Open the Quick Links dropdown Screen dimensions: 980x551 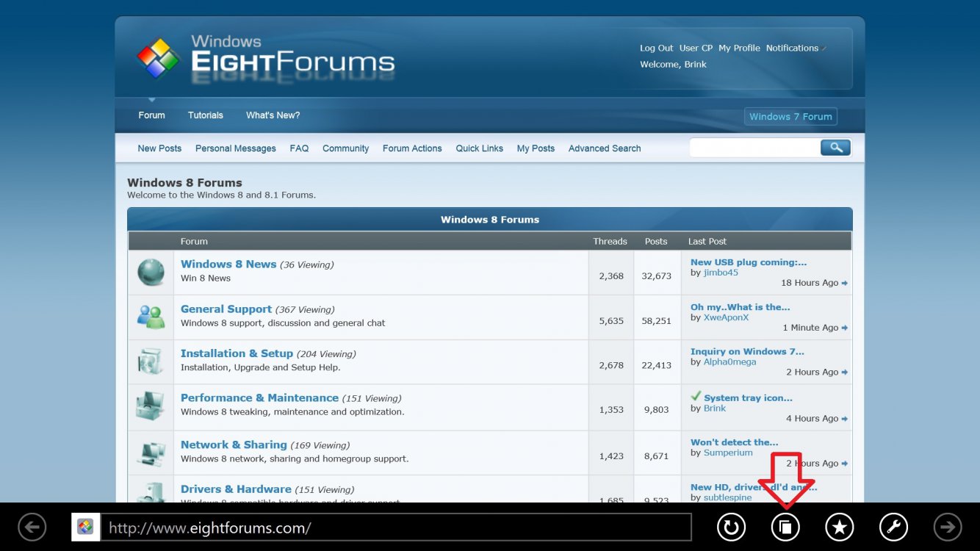pyautogui.click(x=479, y=148)
